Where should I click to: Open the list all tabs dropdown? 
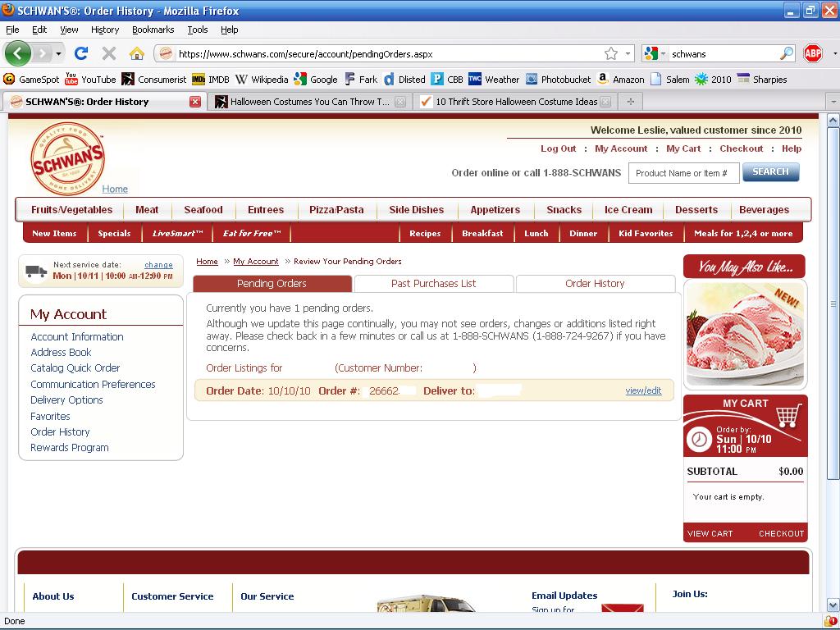[x=833, y=102]
